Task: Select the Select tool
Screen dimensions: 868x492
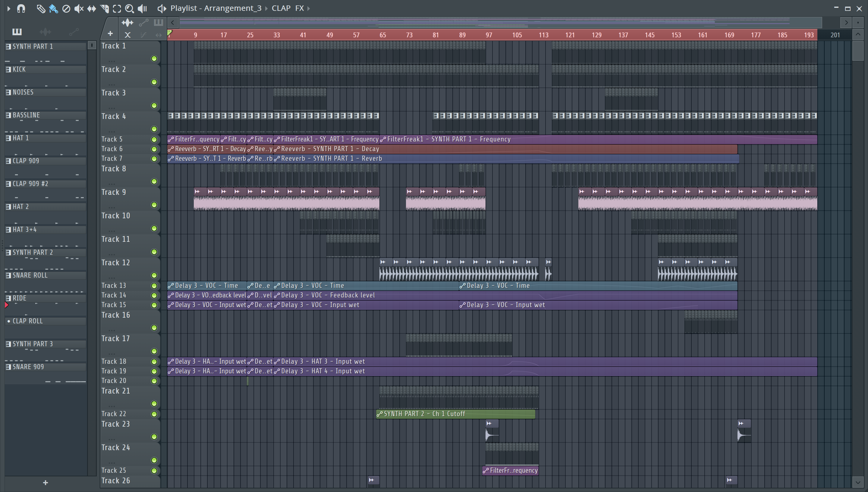Action: (x=117, y=8)
